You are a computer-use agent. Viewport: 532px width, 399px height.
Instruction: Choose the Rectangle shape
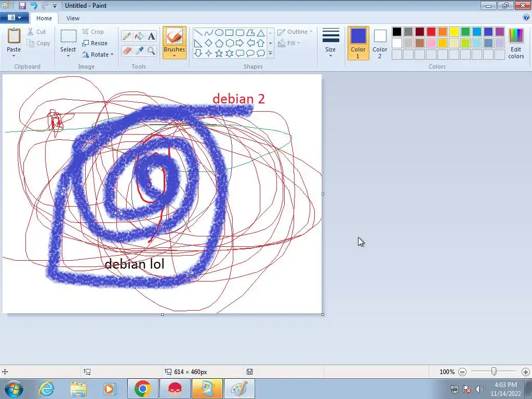229,33
